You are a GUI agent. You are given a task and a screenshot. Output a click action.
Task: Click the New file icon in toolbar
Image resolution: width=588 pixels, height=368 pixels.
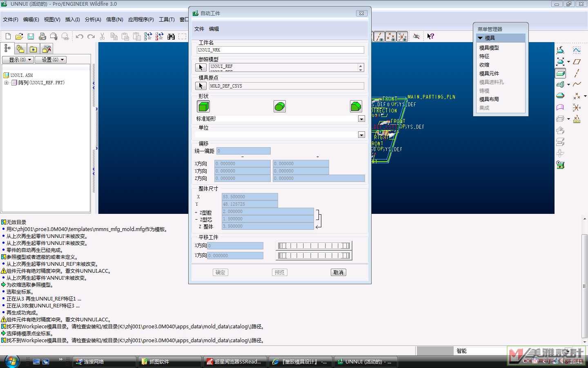(x=8, y=36)
